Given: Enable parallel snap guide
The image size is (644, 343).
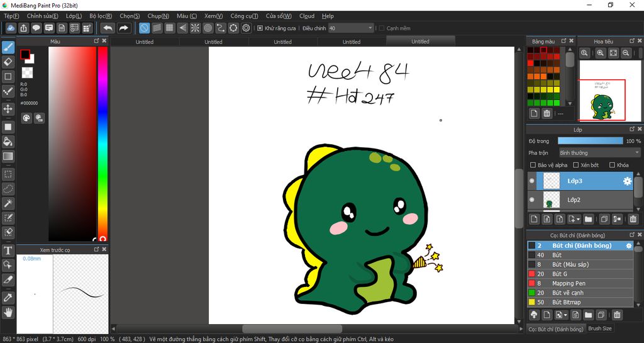Looking at the screenshot, I should (x=157, y=28).
